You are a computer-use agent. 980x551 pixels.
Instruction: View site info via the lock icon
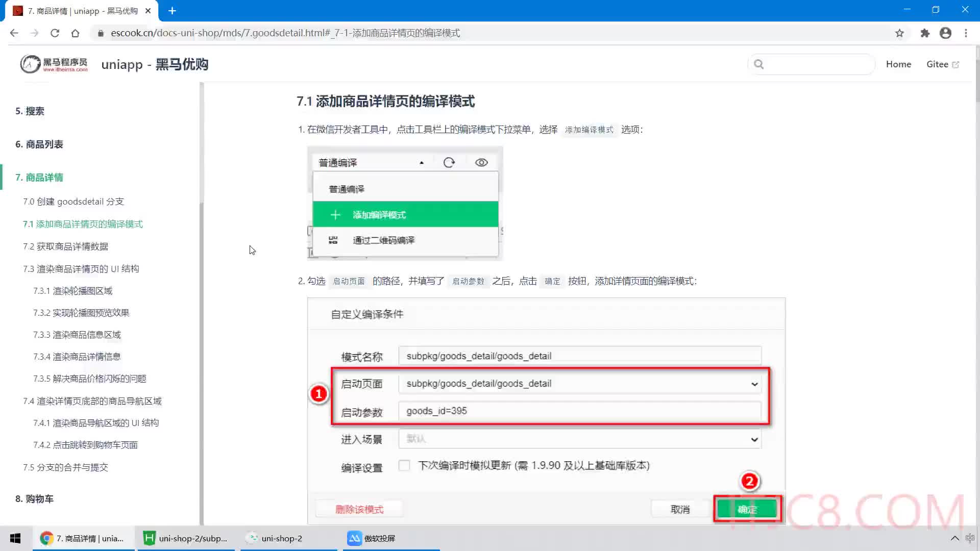coord(101,33)
